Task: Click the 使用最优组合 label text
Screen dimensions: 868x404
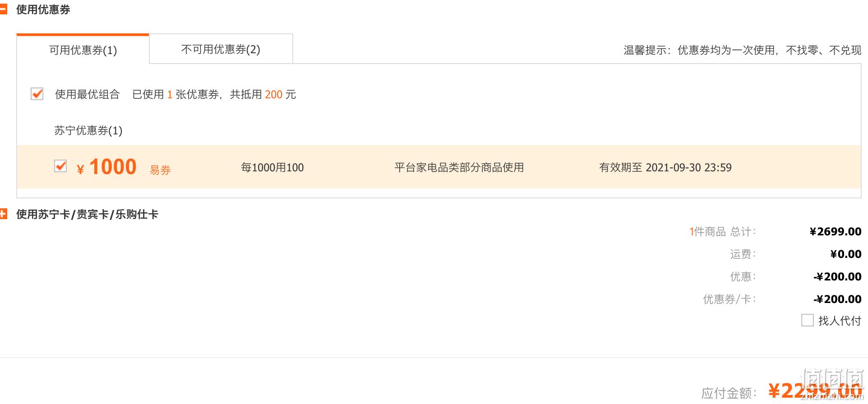Action: click(x=87, y=94)
